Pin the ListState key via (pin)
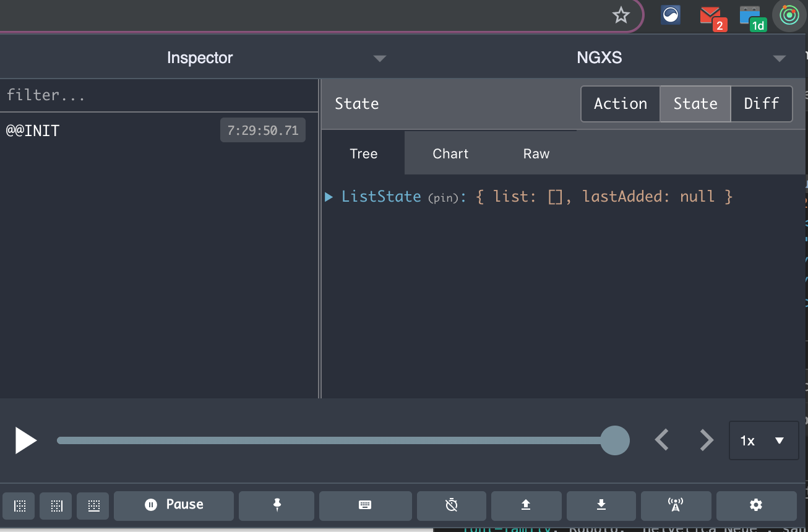Screen dimensions: 808x532 click(443, 198)
